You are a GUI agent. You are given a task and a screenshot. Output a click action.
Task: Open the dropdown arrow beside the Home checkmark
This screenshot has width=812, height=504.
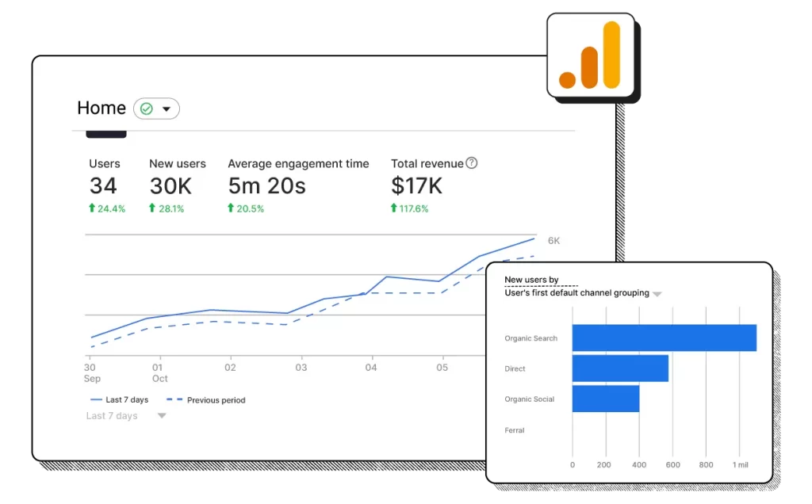pyautogui.click(x=167, y=109)
